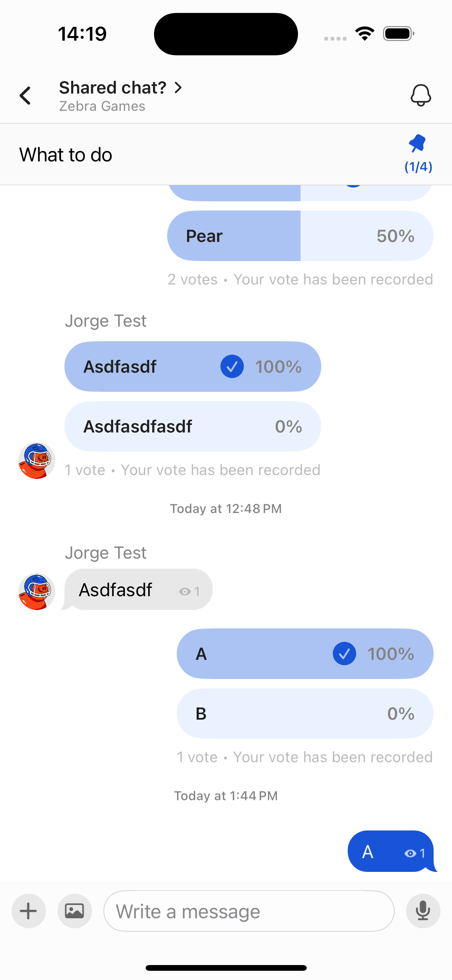The width and height of the screenshot is (452, 980).
Task: View seen-by count on A message
Action: pos(415,853)
